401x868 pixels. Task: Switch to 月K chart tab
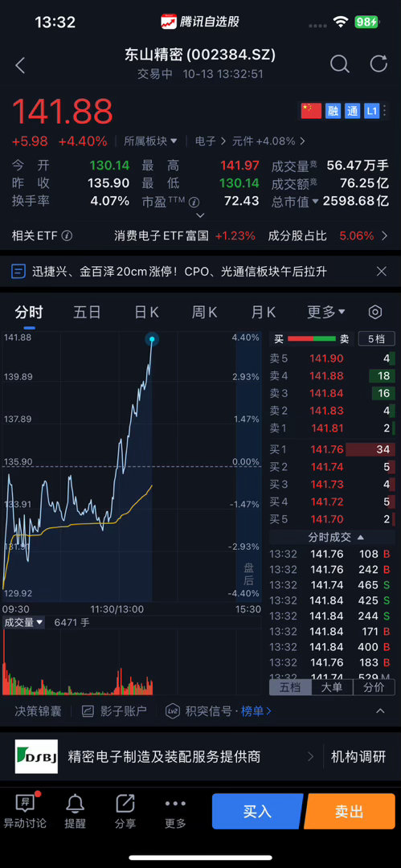click(x=263, y=312)
